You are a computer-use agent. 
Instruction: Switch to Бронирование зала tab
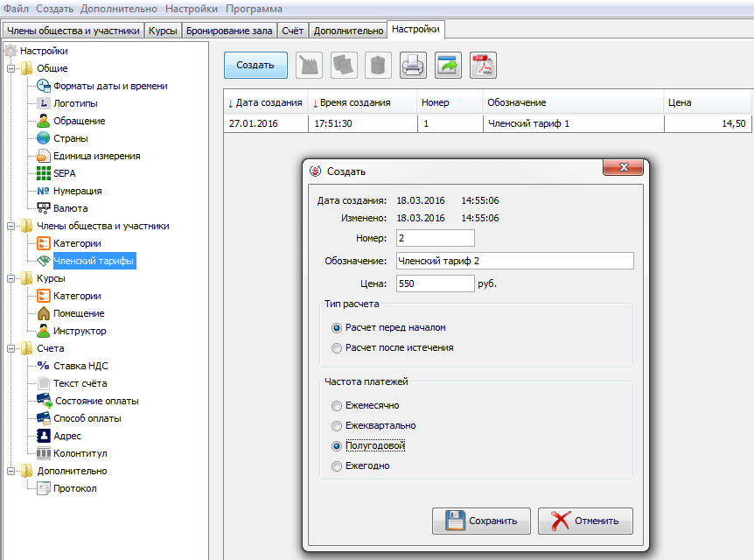point(229,31)
